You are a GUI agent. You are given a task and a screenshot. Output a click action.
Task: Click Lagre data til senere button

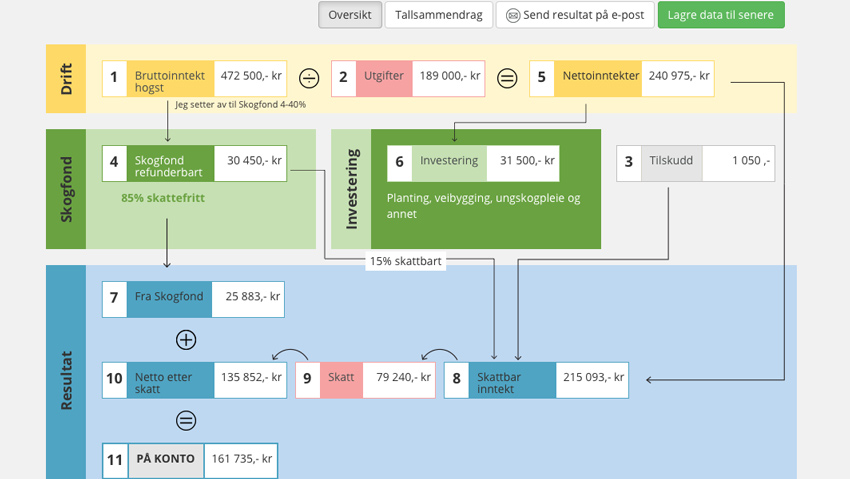[721, 16]
